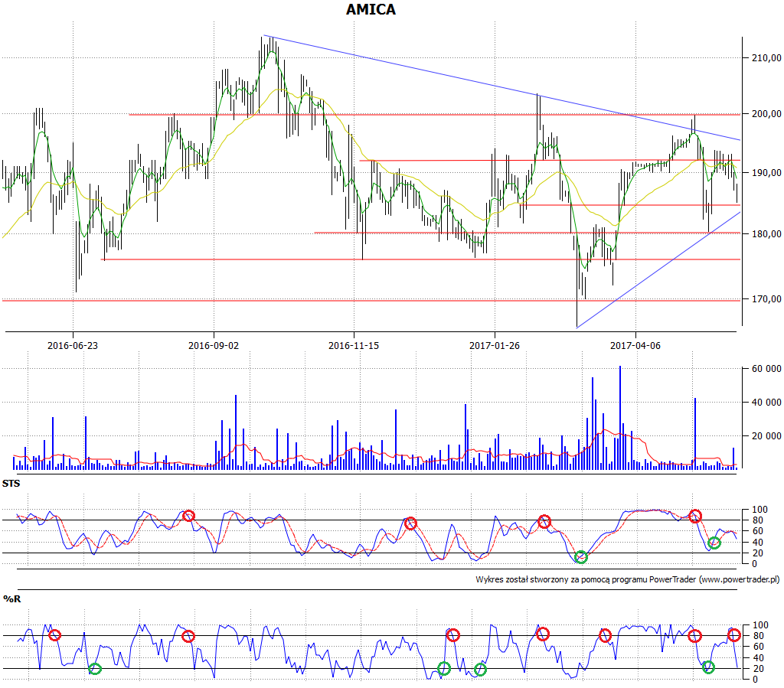
Task: Click the 20 000 volume axis label
Action: click(x=766, y=435)
